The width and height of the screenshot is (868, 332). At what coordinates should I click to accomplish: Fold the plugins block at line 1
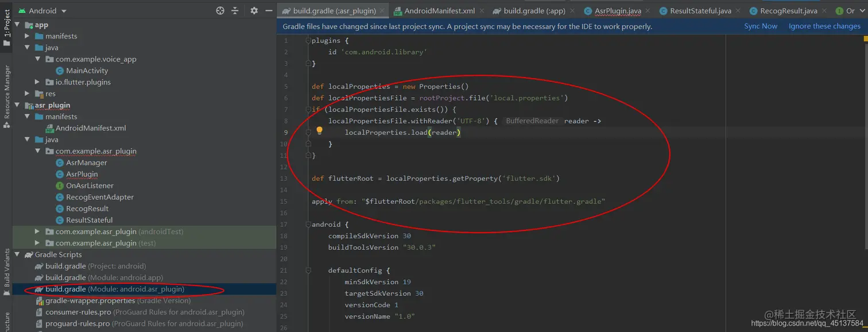coord(308,40)
